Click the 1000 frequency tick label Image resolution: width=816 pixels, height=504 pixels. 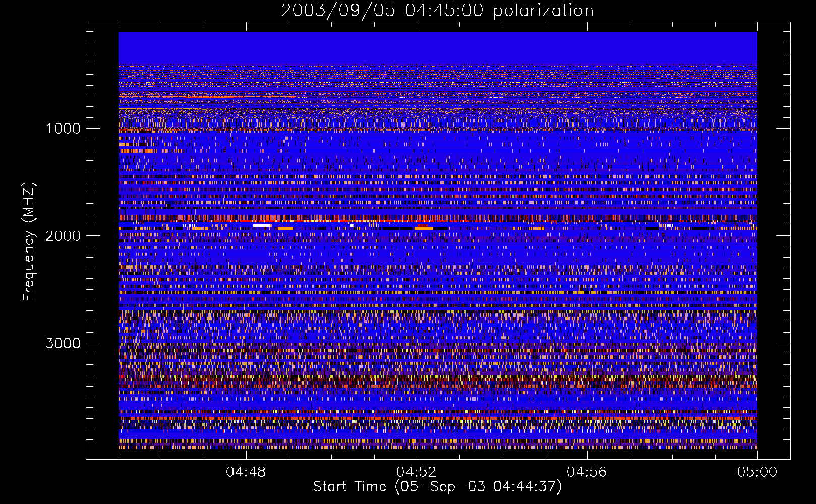click(63, 129)
